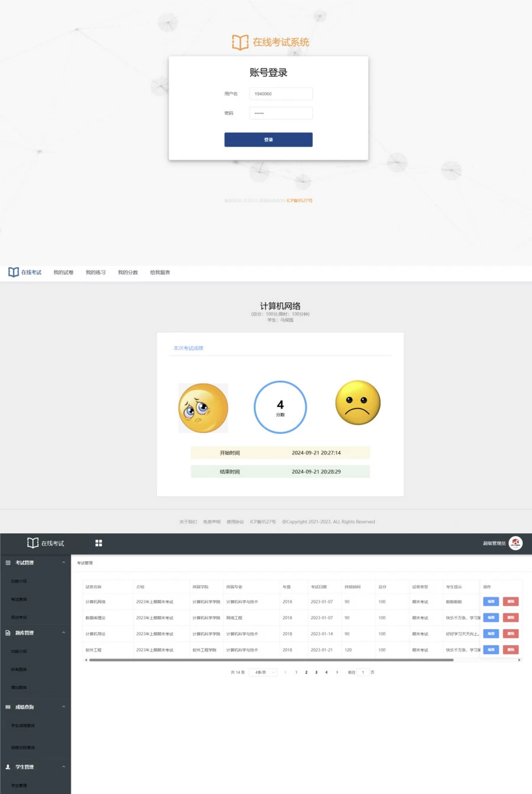Click the 题库管理 sidebar icon
The image size is (532, 794).
click(x=8, y=633)
